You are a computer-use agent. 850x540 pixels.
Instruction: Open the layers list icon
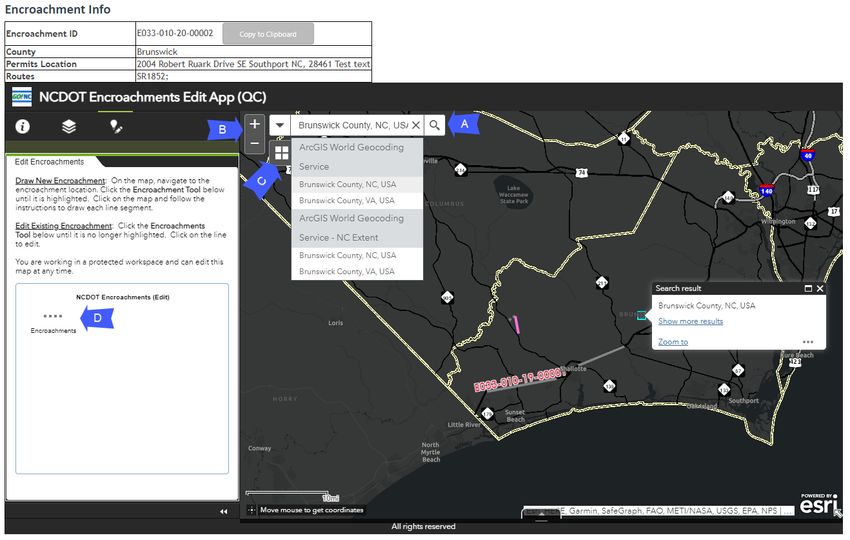click(x=69, y=126)
